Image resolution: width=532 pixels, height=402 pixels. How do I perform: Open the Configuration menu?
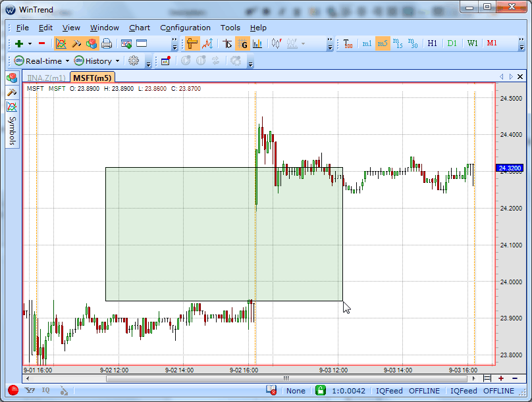[x=185, y=28]
